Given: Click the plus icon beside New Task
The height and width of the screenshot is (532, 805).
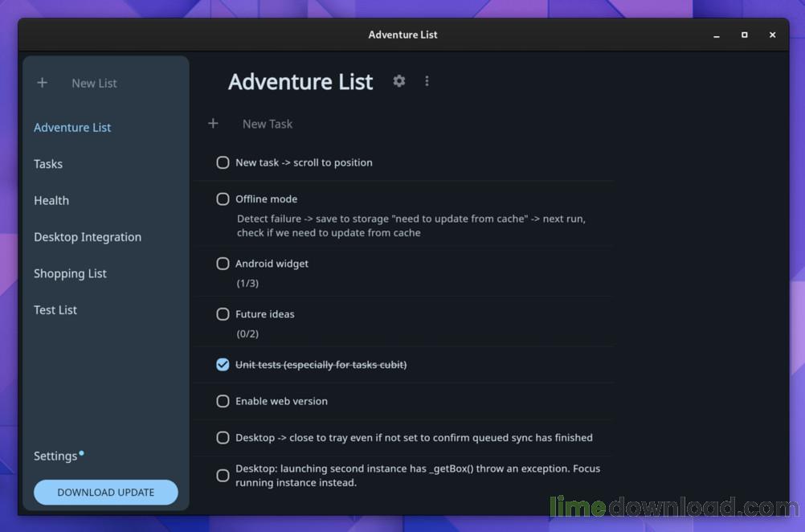Looking at the screenshot, I should pyautogui.click(x=213, y=124).
